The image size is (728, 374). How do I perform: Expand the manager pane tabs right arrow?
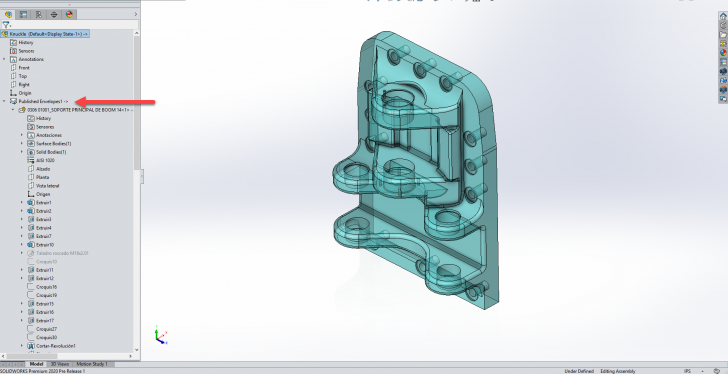136,14
